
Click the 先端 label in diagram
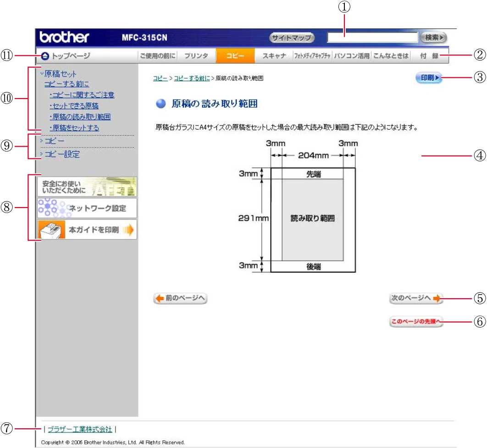[313, 174]
